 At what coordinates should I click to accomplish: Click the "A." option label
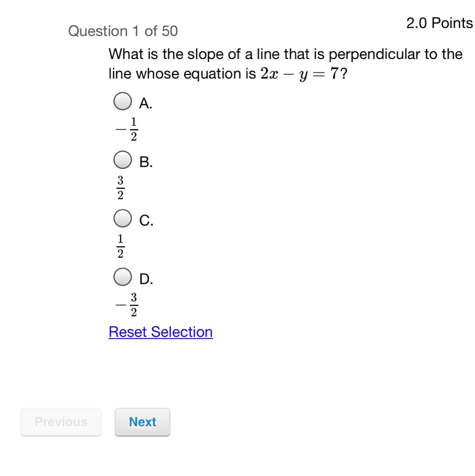coord(146,104)
